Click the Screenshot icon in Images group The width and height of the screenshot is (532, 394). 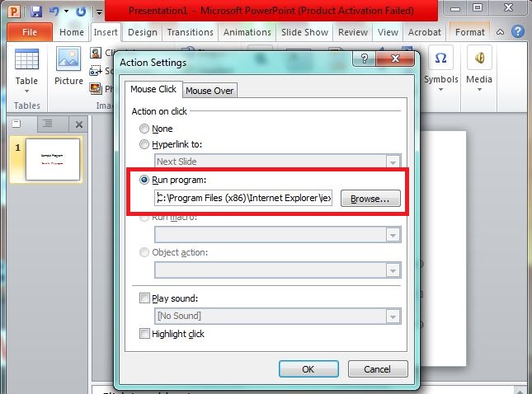pyautogui.click(x=96, y=71)
